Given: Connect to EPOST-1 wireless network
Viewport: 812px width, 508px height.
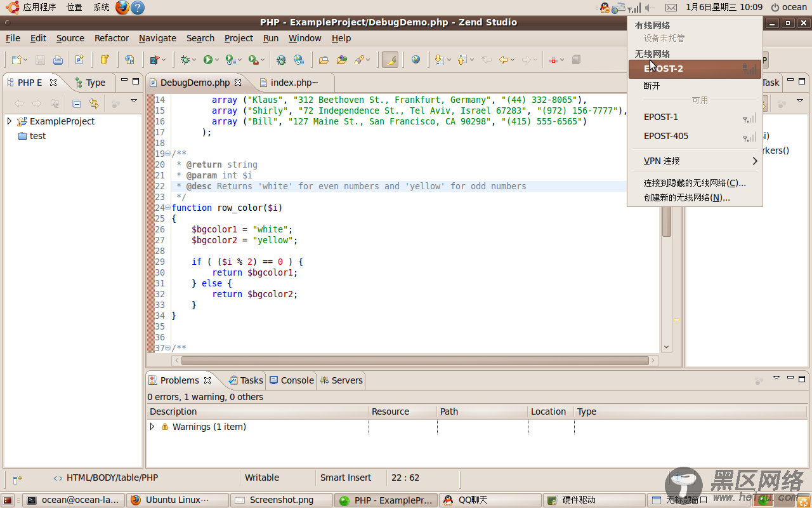Looking at the screenshot, I should tap(695, 117).
